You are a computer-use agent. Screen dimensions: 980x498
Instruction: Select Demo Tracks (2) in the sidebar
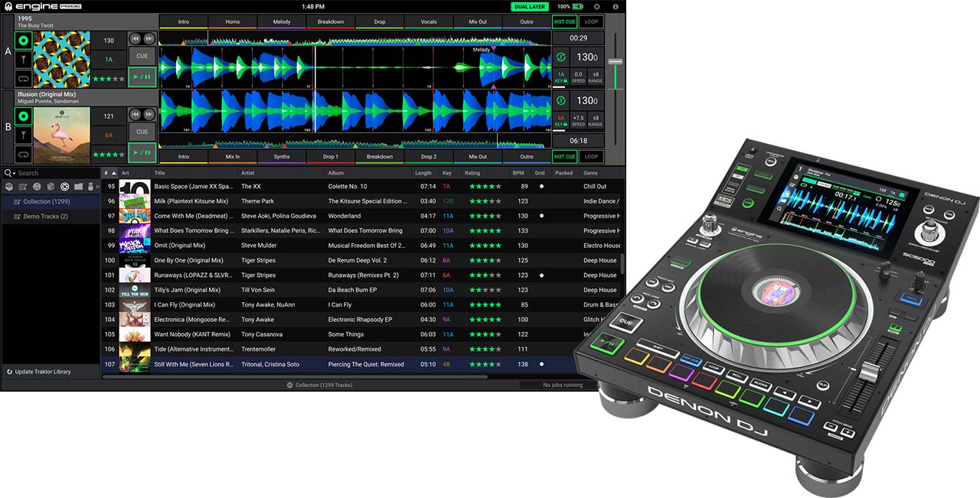[45, 216]
